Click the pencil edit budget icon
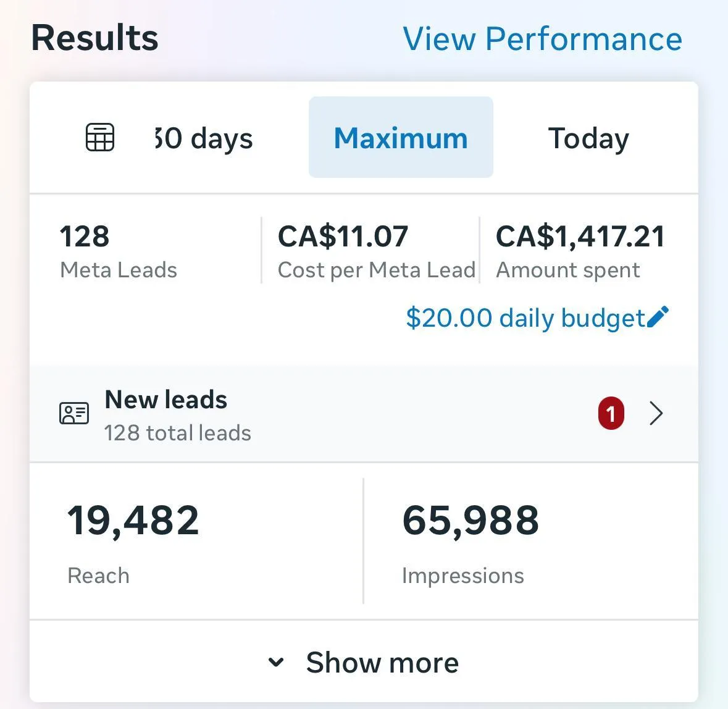728x709 pixels. coord(658,317)
